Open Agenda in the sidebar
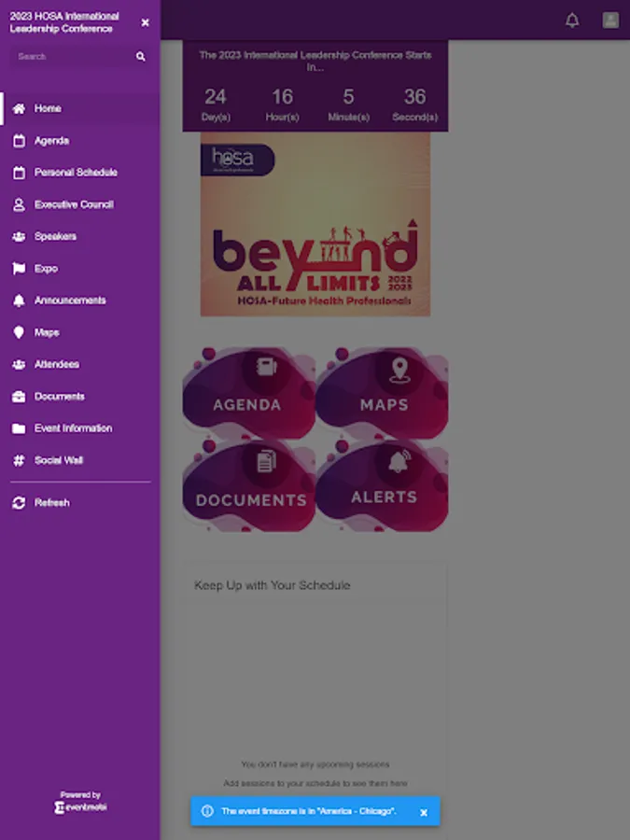630x840 pixels. pyautogui.click(x=80, y=140)
